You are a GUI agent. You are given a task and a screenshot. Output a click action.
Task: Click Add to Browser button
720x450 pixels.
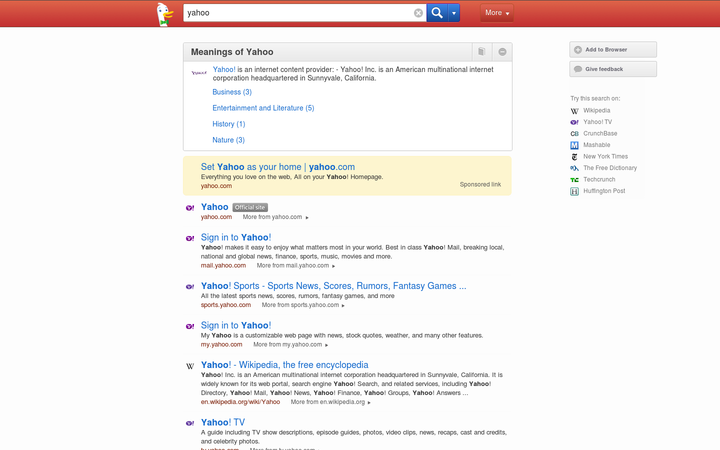613,50
